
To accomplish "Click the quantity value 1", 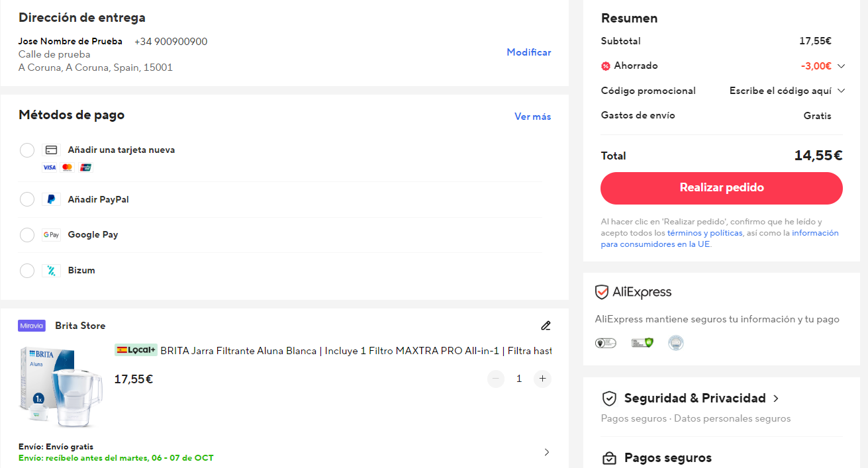I will point(519,379).
